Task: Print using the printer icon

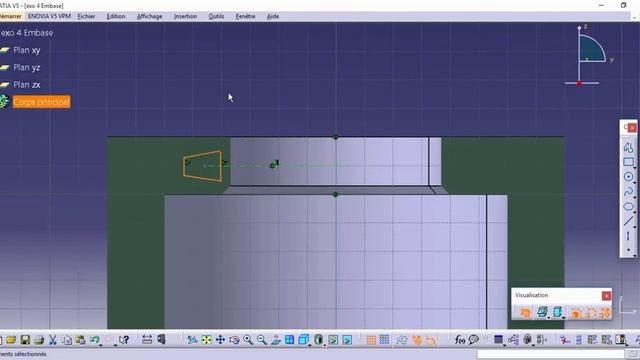Action: 39,340
